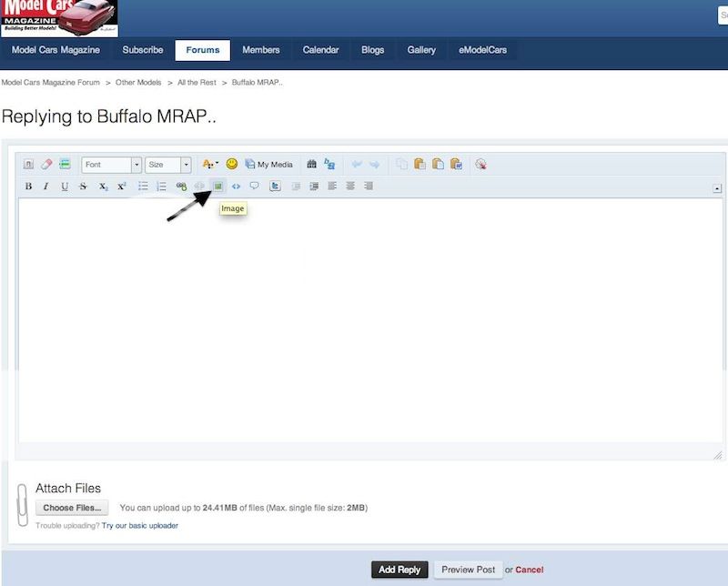Image resolution: width=728 pixels, height=586 pixels.
Task: Insert a quote block icon
Action: pyautogui.click(x=254, y=186)
